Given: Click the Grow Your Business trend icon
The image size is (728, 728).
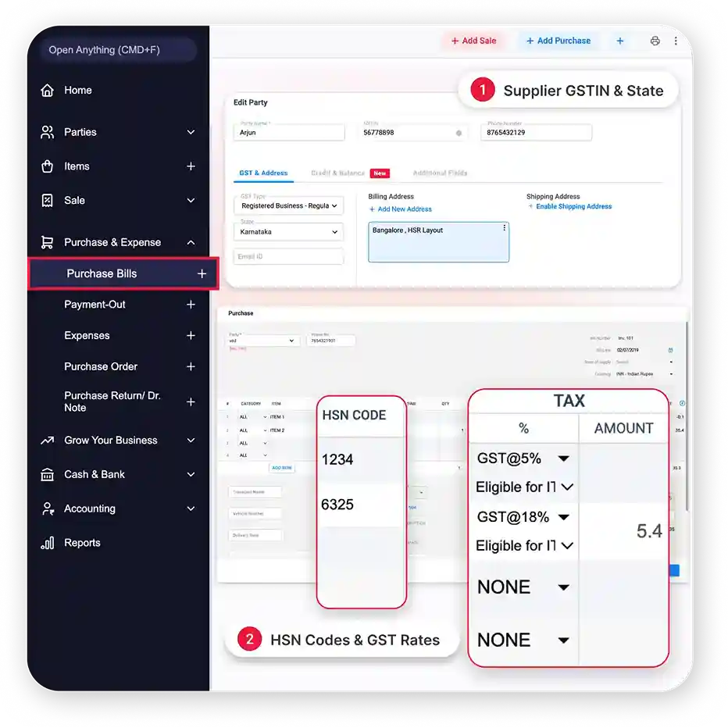Looking at the screenshot, I should [47, 440].
